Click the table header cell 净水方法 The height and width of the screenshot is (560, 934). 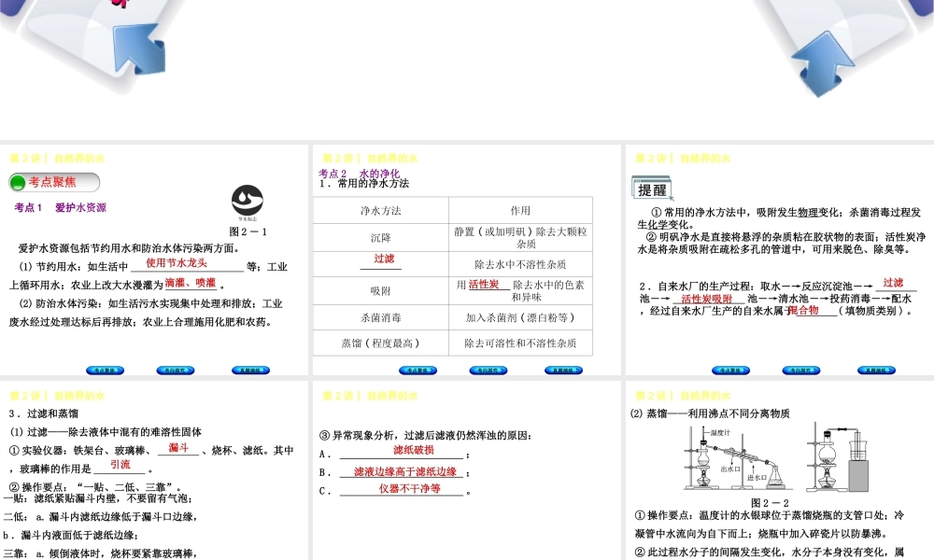click(381, 211)
